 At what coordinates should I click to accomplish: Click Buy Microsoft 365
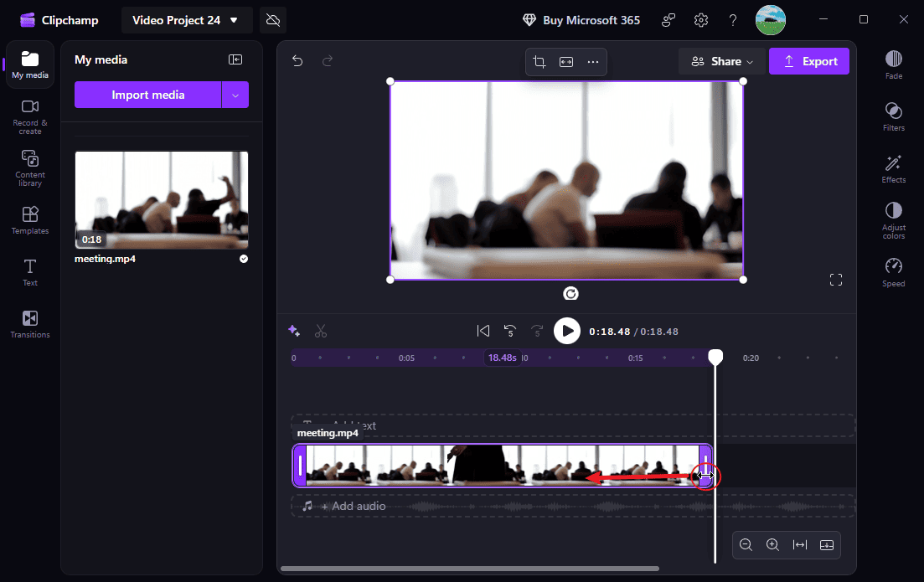tap(581, 20)
